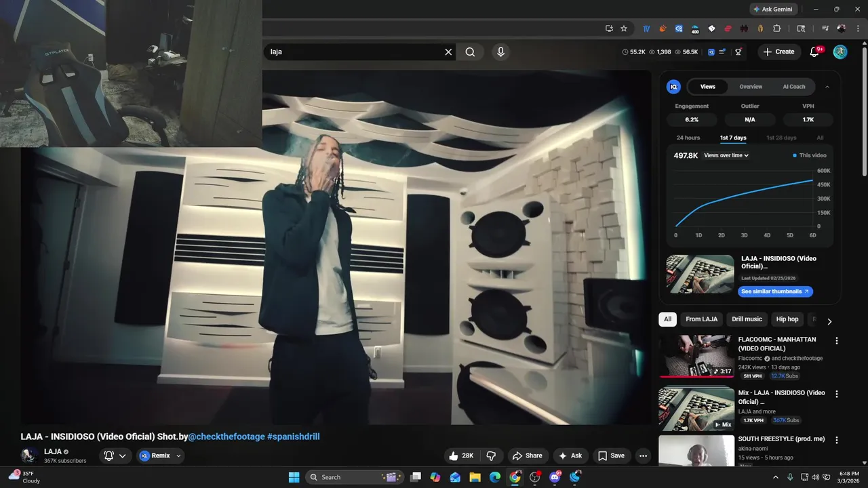Click the vidIQ list icon in header
Screen dimensions: 868x488
[x=723, y=52]
